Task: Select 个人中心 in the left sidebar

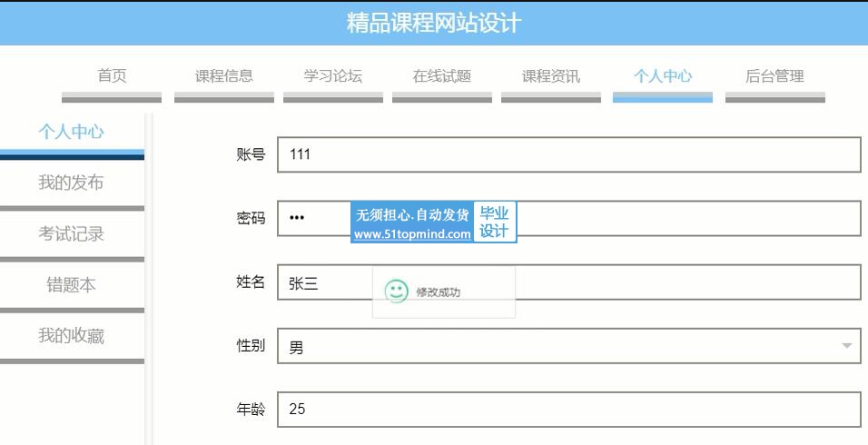Action: 71,132
